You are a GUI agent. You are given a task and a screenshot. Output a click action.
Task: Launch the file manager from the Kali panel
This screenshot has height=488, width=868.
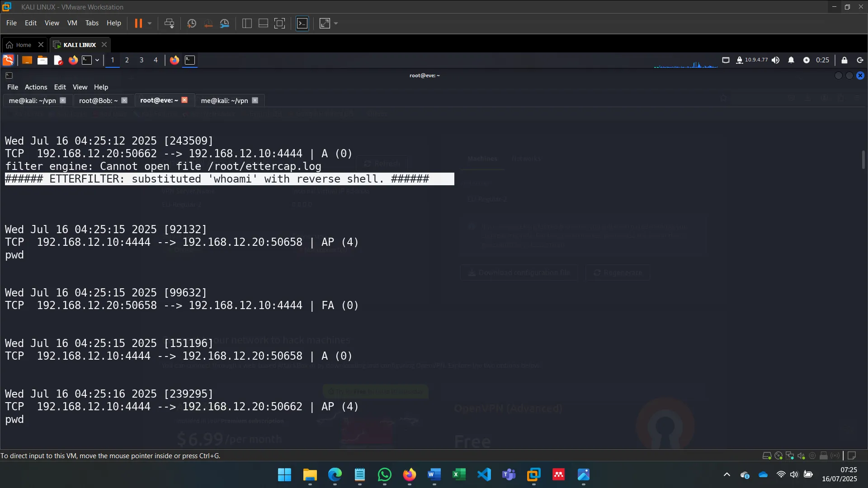pos(42,60)
